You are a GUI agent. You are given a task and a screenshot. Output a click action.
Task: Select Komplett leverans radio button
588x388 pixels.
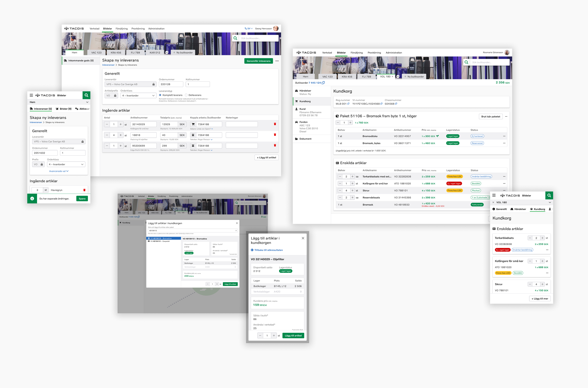160,95
